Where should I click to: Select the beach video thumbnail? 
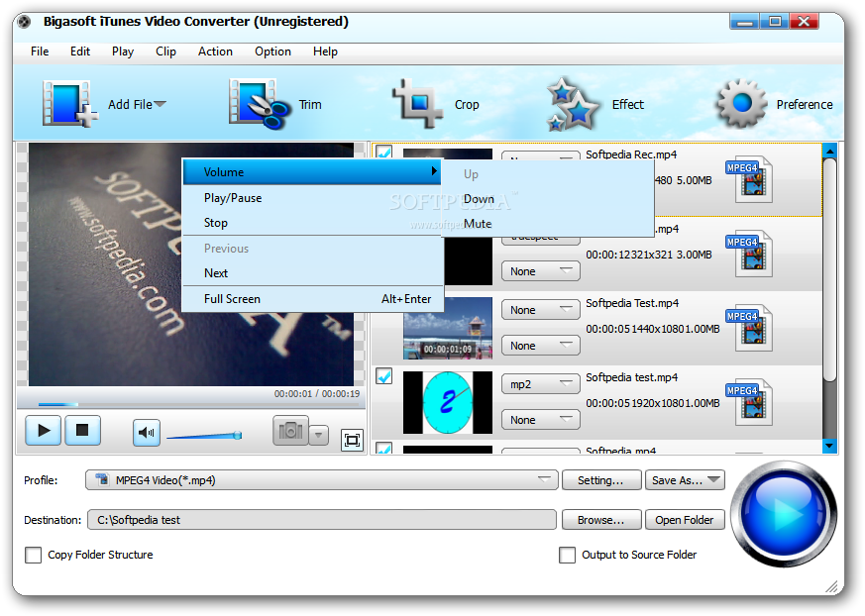[448, 328]
